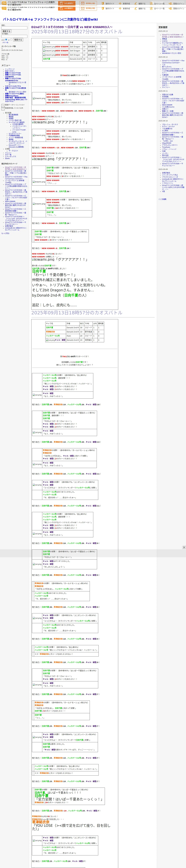
Task: Open the 雑談室 board link
Action: click(x=11, y=117)
